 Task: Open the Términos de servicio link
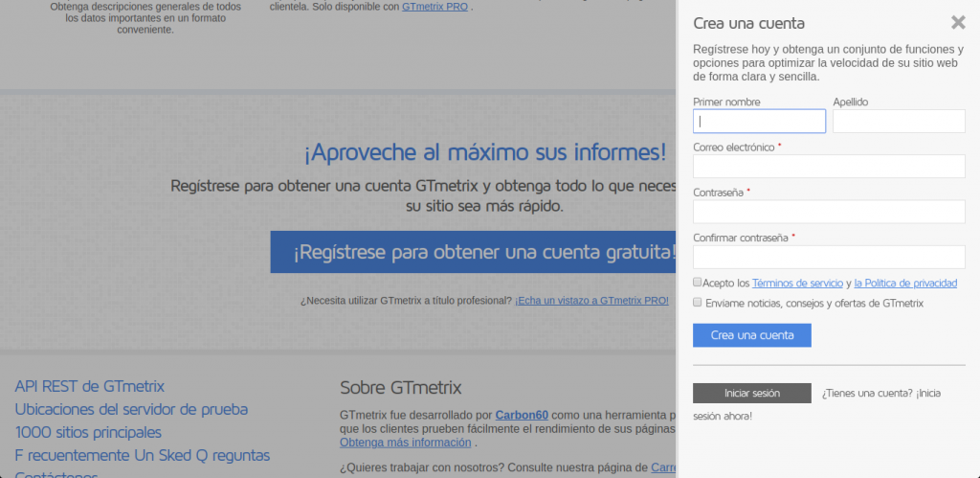coord(797,283)
